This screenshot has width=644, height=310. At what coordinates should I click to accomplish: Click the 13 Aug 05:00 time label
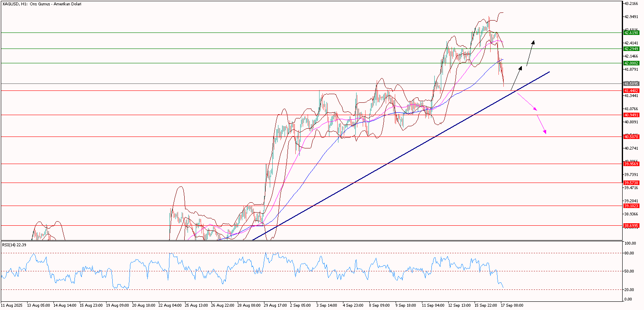point(38,306)
